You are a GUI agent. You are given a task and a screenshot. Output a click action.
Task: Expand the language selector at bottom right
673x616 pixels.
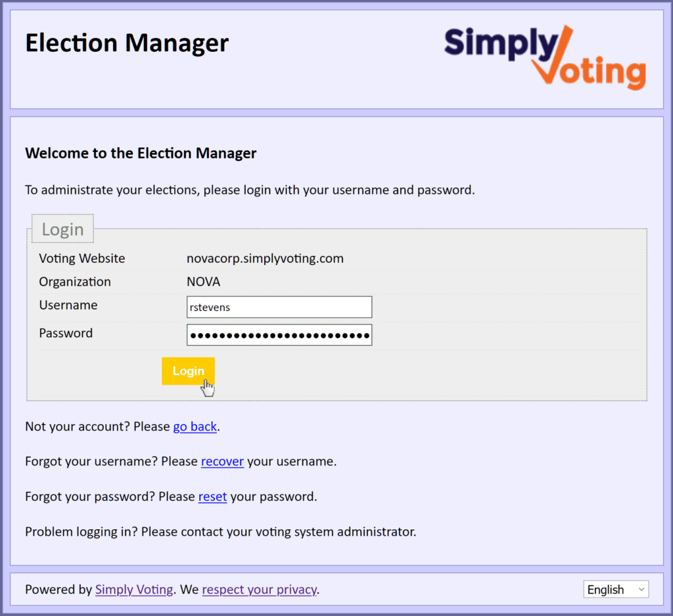point(615,589)
